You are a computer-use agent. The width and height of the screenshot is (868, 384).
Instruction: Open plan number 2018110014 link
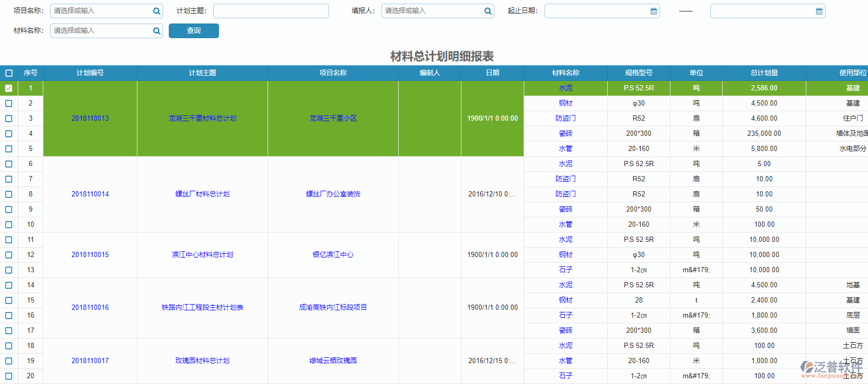click(90, 194)
